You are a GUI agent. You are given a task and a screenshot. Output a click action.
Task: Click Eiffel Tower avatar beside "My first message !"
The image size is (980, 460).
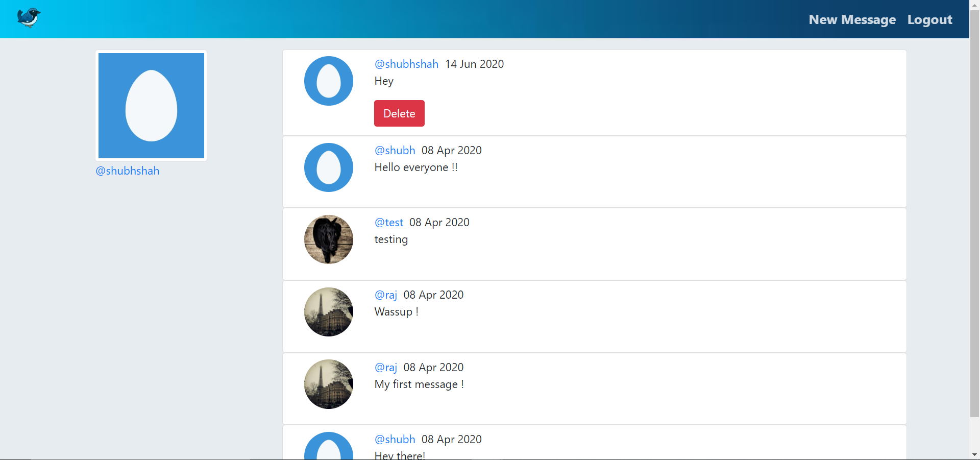coord(329,384)
